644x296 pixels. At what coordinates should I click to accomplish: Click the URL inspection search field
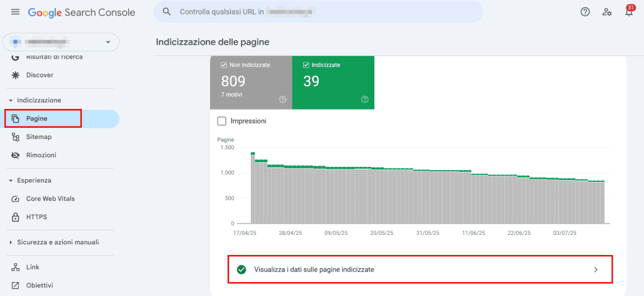318,12
